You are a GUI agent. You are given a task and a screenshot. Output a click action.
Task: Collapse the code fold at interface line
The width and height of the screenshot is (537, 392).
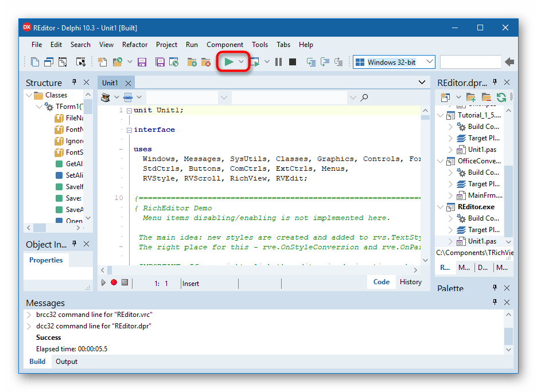pos(129,130)
